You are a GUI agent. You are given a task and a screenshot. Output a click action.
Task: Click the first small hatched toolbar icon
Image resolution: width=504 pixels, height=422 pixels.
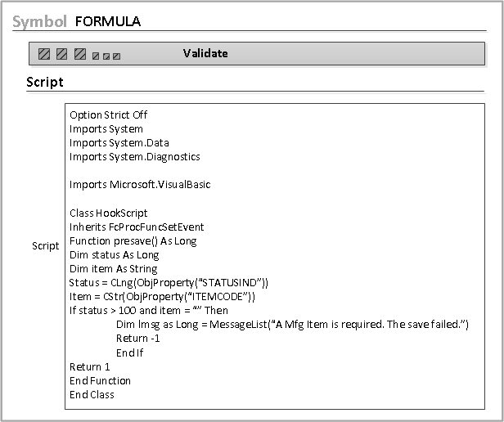[96, 56]
